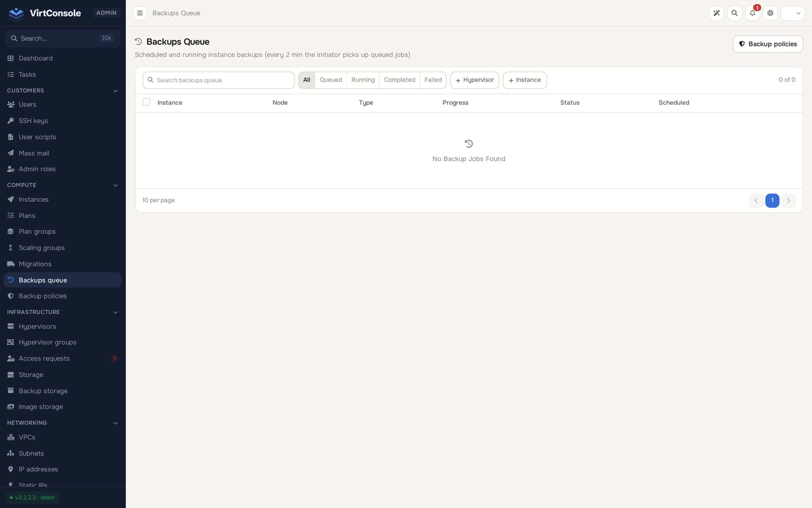Image resolution: width=812 pixels, height=508 pixels.
Task: Click the Progress column header
Action: pos(455,102)
